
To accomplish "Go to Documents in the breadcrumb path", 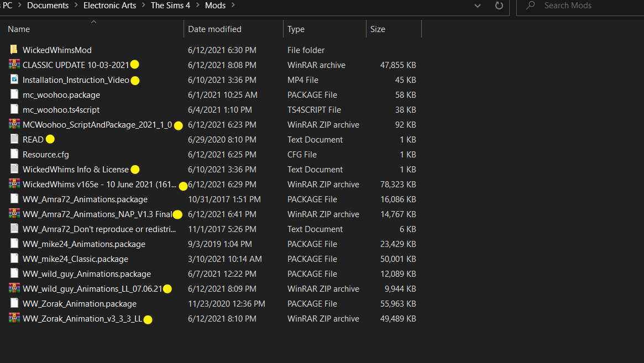I will point(48,6).
